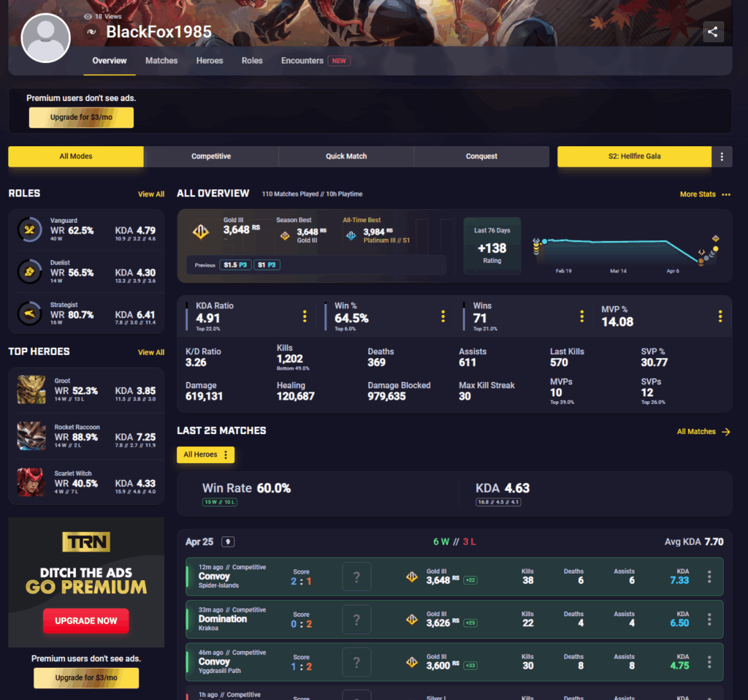Image resolution: width=748 pixels, height=700 pixels.
Task: Open the user avatar picture
Action: point(46,38)
